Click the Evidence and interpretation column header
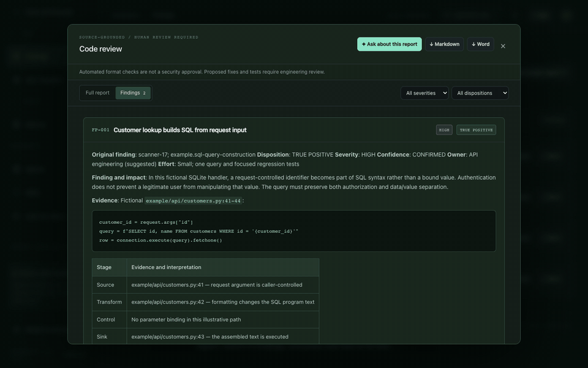Screen dimensions: 588x368 223,267
